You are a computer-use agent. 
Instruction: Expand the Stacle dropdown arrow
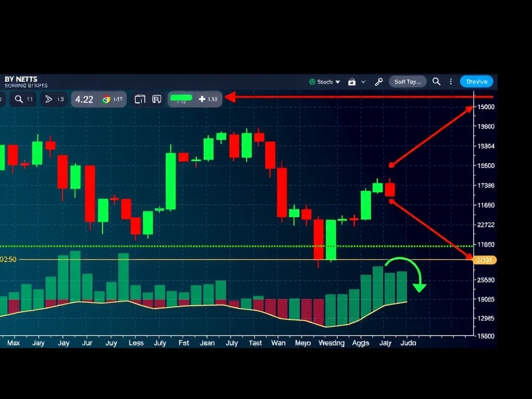[x=337, y=82]
